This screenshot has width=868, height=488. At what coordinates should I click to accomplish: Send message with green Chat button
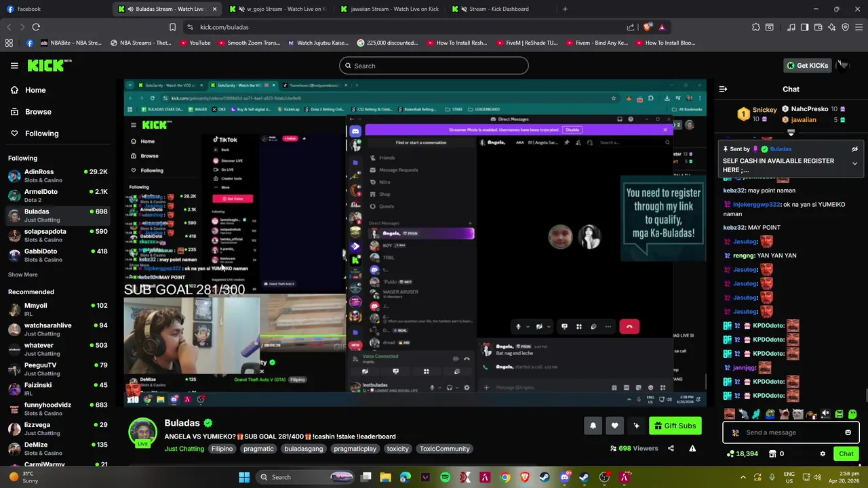point(846,453)
